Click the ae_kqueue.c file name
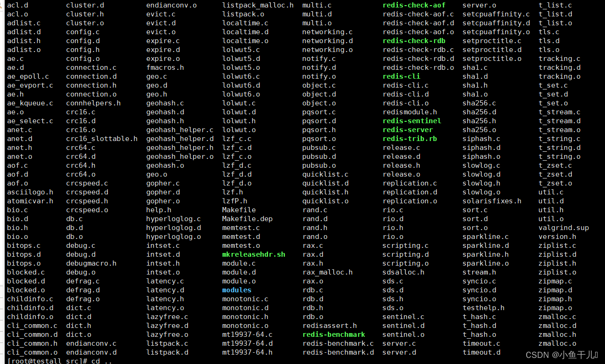Viewport: 605px width, 364px height. tap(30, 103)
